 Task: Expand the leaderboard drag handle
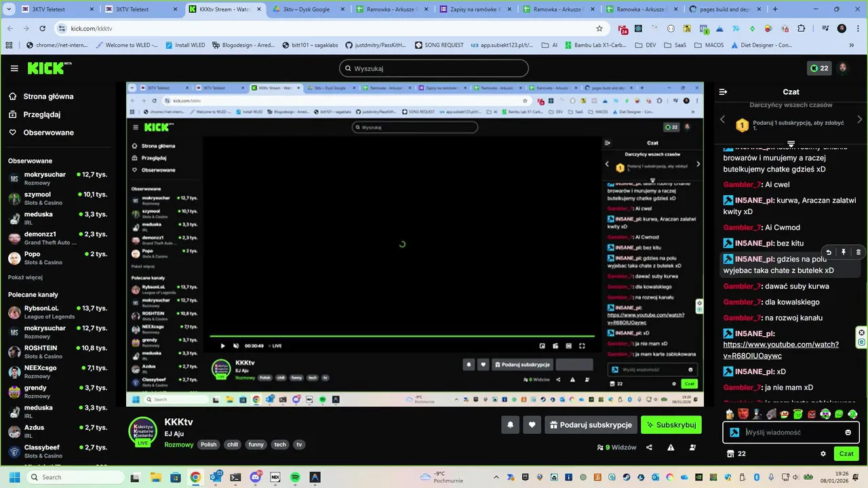click(x=791, y=144)
